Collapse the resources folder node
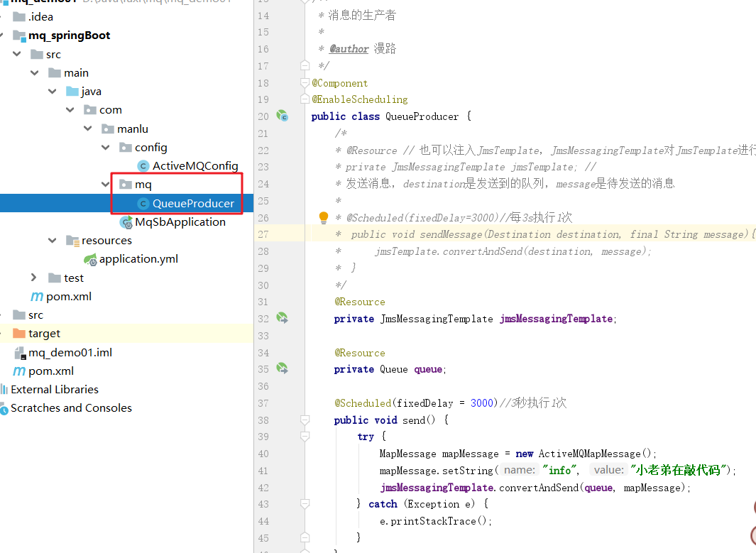 [x=52, y=240]
